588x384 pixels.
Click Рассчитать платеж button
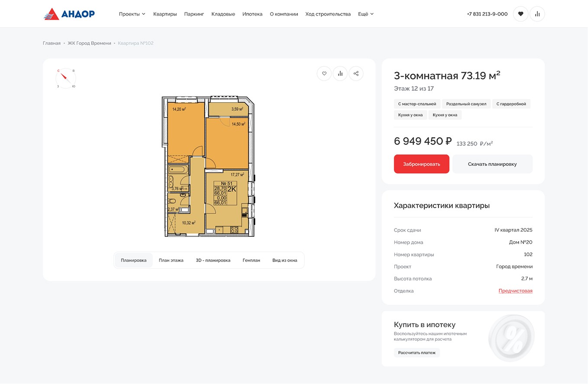[x=417, y=353]
